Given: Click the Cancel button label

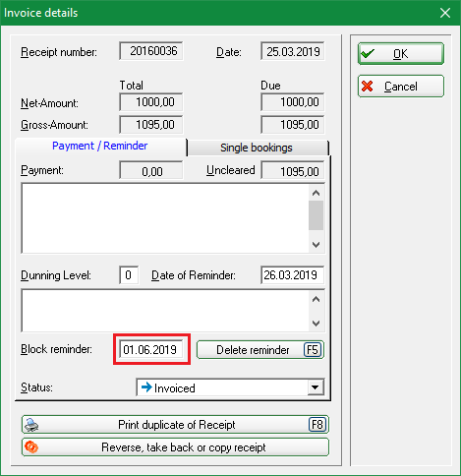Looking at the screenshot, I should (401, 87).
